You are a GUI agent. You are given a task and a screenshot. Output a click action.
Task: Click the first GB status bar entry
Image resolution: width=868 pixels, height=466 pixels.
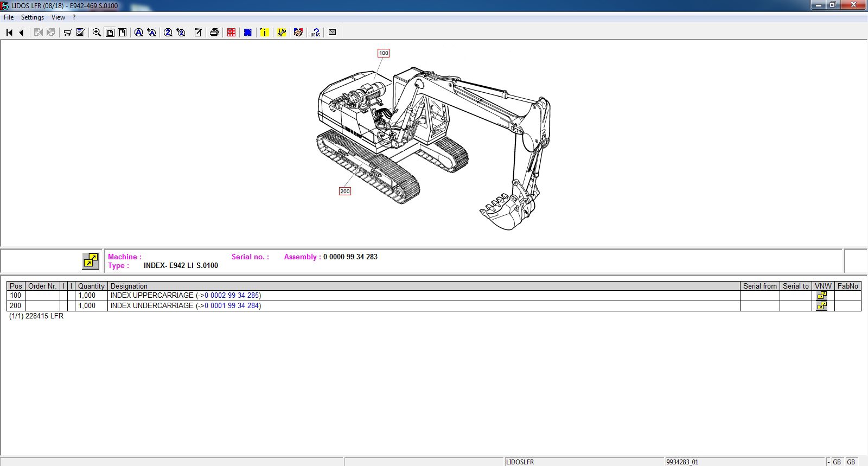pyautogui.click(x=837, y=462)
